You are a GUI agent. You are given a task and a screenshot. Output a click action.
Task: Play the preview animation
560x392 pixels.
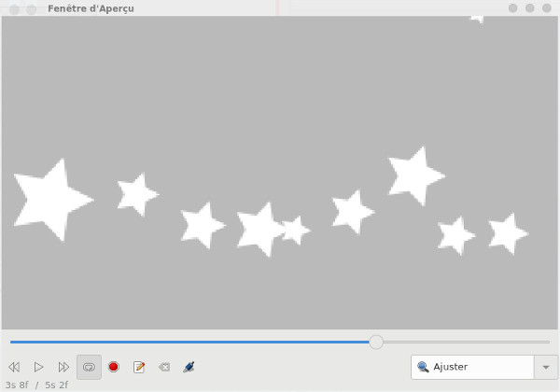39,367
